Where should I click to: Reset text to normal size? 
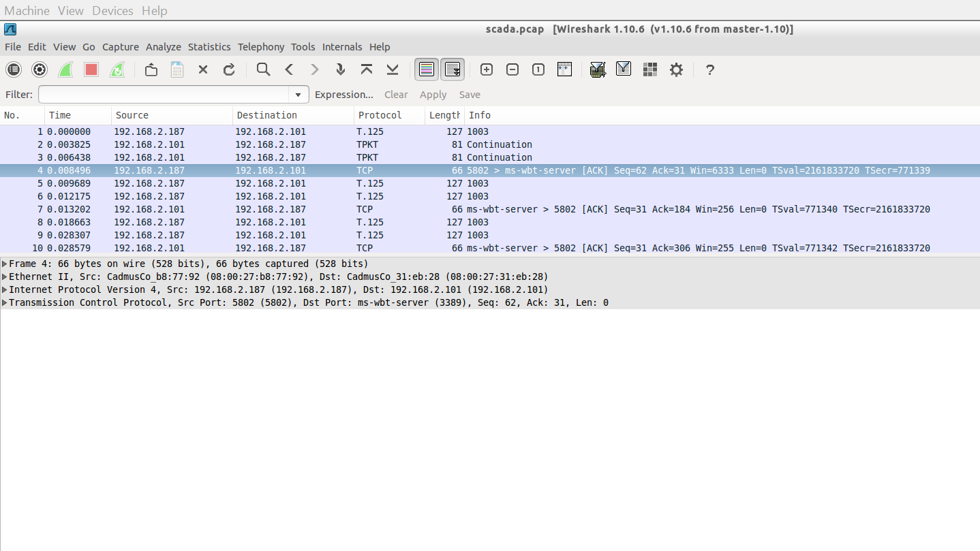[x=538, y=69]
